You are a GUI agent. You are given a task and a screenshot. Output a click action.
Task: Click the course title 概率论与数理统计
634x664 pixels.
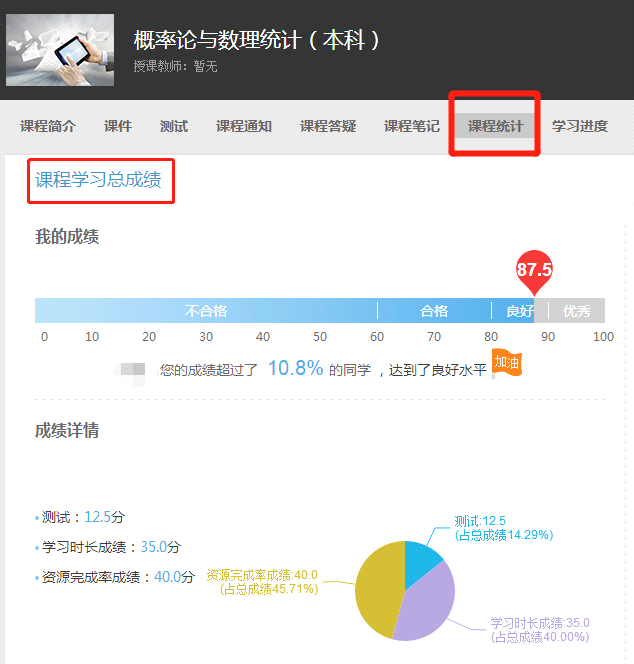[257, 41]
